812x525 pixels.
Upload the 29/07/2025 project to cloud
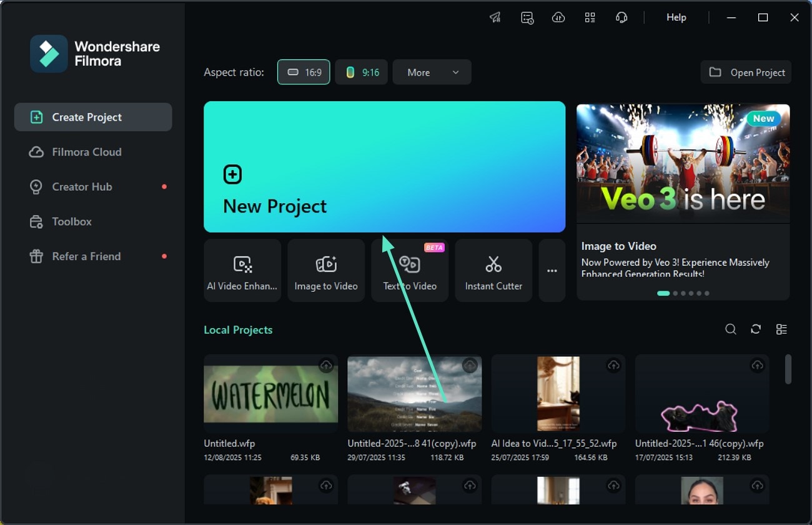470,365
